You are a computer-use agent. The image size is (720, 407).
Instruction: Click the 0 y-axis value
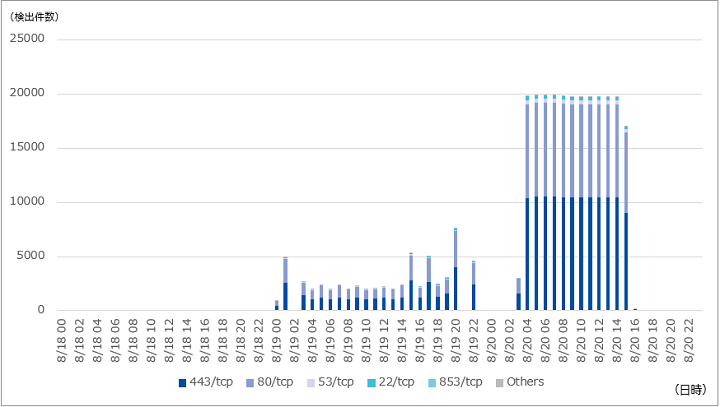pos(41,310)
